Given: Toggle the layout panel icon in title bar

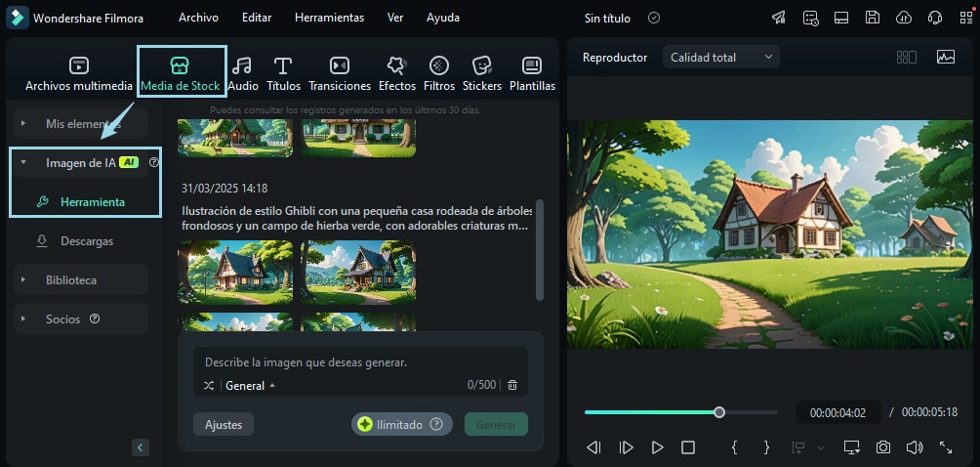Looking at the screenshot, I should (841, 18).
